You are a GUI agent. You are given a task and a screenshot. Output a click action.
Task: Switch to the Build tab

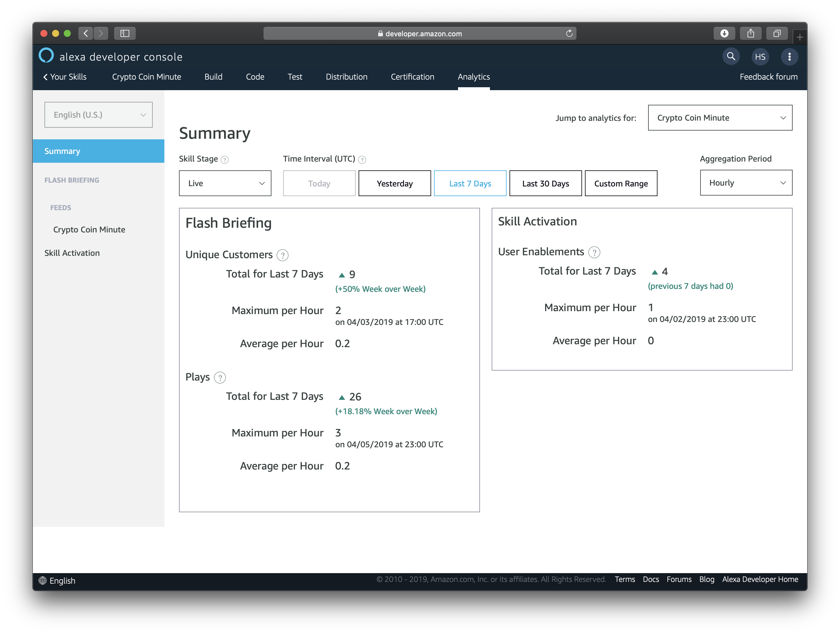[214, 77]
